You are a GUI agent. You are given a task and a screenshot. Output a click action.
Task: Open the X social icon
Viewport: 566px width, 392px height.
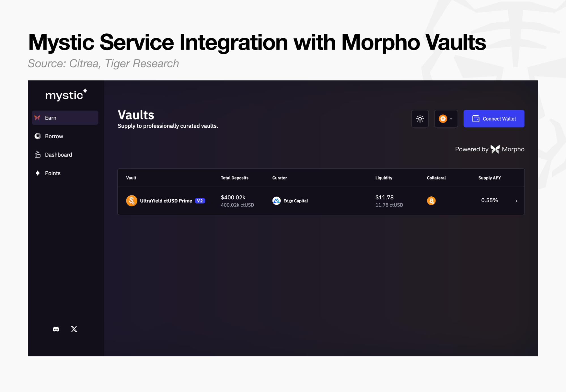click(x=74, y=329)
